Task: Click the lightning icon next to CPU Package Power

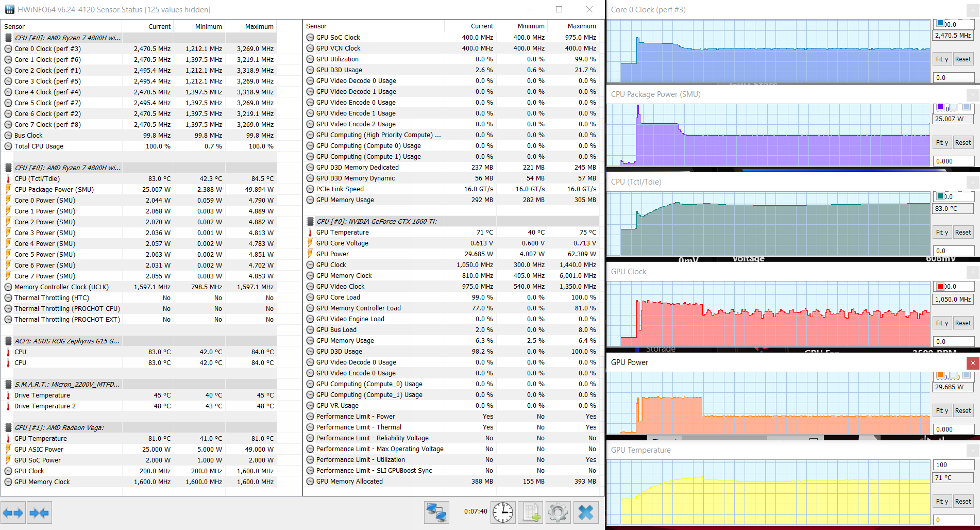Action: (8, 189)
